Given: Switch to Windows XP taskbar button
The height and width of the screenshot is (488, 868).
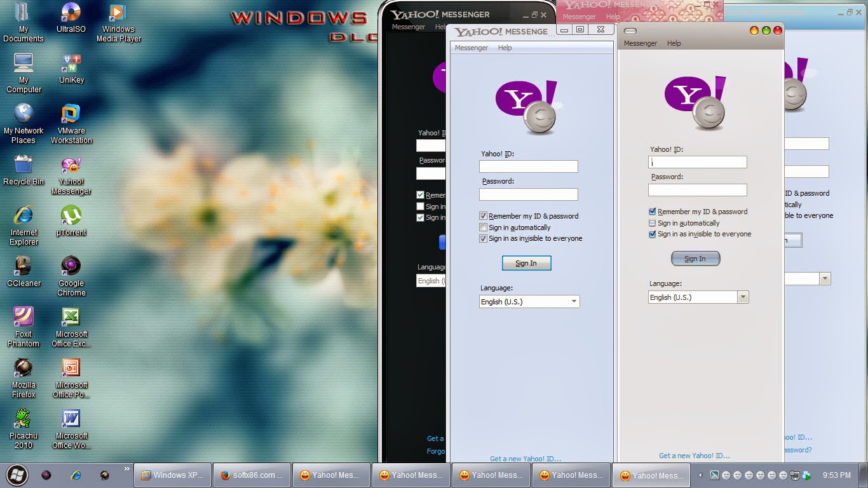Looking at the screenshot, I should click(x=172, y=475).
